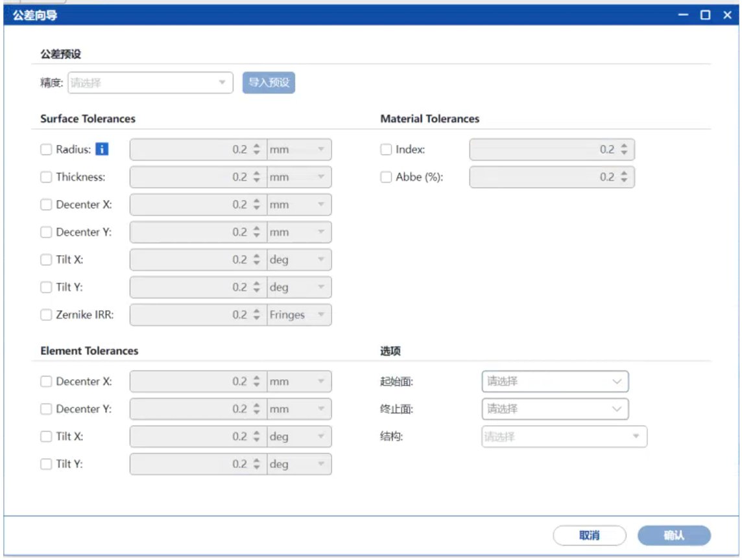Screen dimensions: 742x560
Task: Expand the 结构 dropdown
Action: click(564, 437)
